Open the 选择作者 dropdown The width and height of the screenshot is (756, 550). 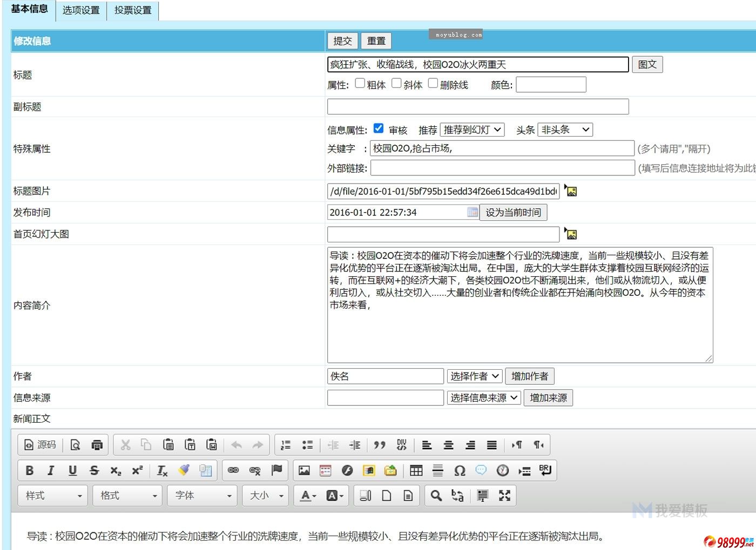coord(475,376)
